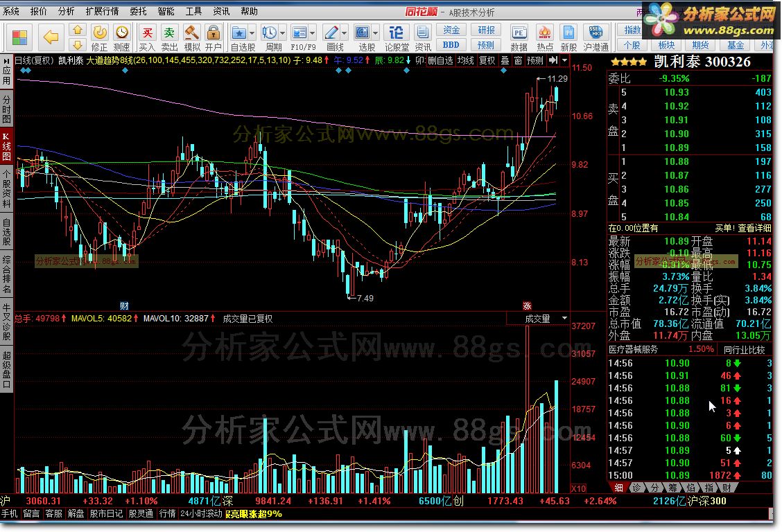Image resolution: width=782 pixels, height=532 pixels.
Task: Click 同行业比较 industry comparison link
Action: tap(744, 350)
